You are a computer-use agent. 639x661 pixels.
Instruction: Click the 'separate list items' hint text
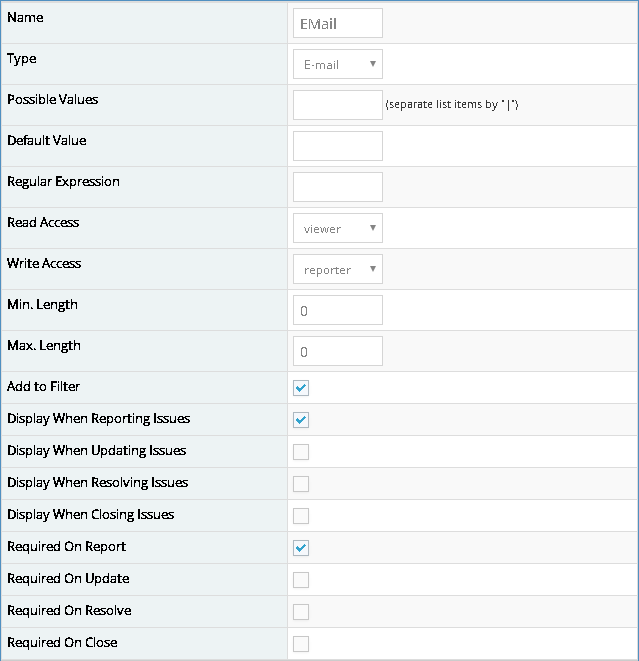(x=451, y=105)
